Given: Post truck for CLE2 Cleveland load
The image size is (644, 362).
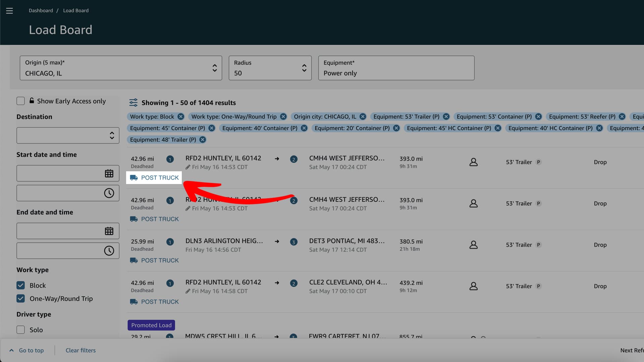Looking at the screenshot, I should pyautogui.click(x=155, y=302).
